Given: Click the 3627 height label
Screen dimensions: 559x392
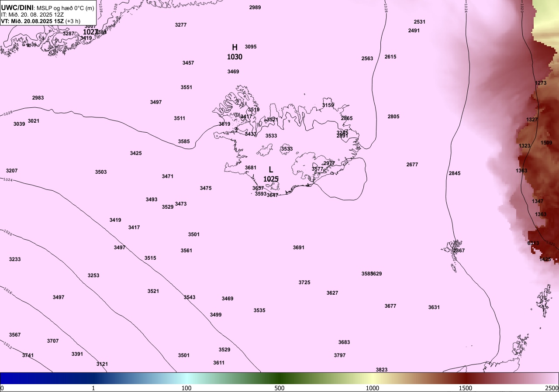Looking at the screenshot, I should pos(332,293).
